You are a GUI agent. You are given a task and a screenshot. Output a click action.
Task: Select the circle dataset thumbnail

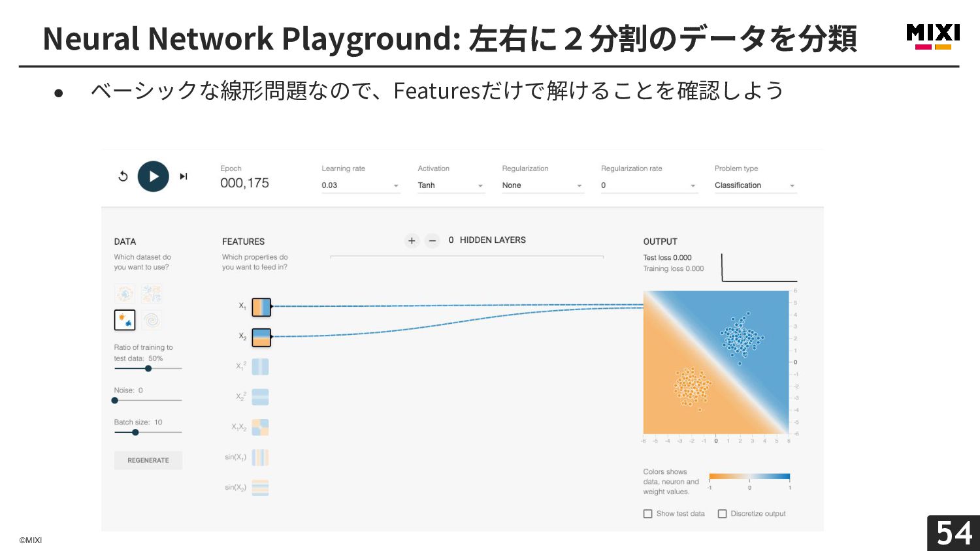(125, 293)
